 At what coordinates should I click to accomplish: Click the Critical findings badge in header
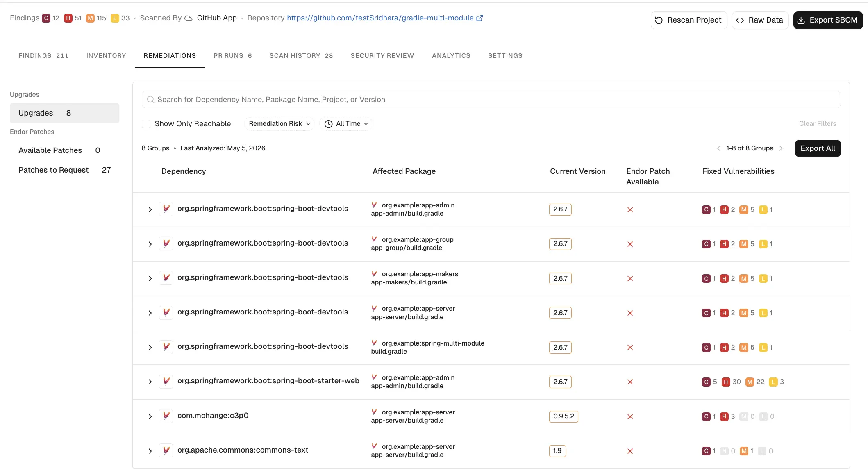(46, 18)
